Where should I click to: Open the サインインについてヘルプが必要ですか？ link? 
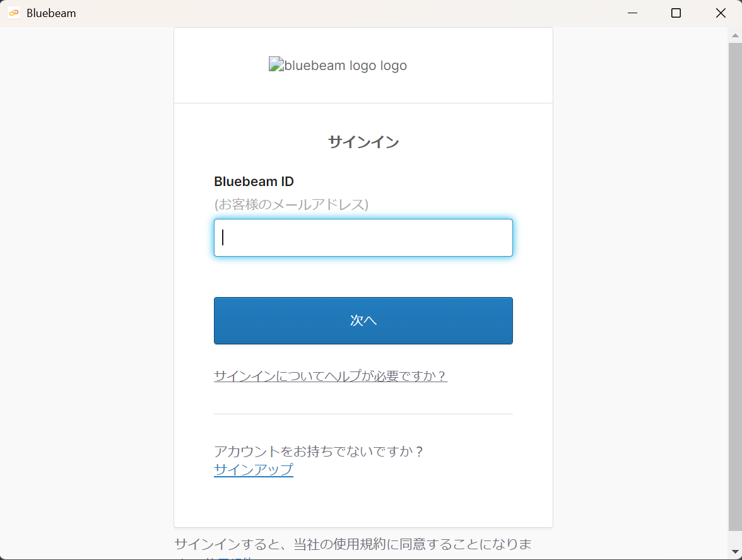pos(331,376)
